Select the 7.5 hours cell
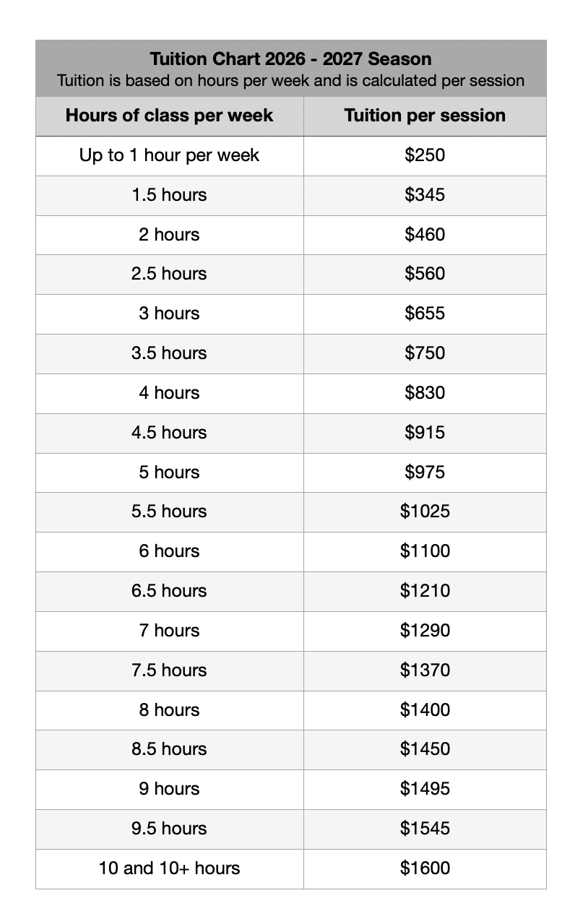The image size is (588, 919). coord(169,670)
